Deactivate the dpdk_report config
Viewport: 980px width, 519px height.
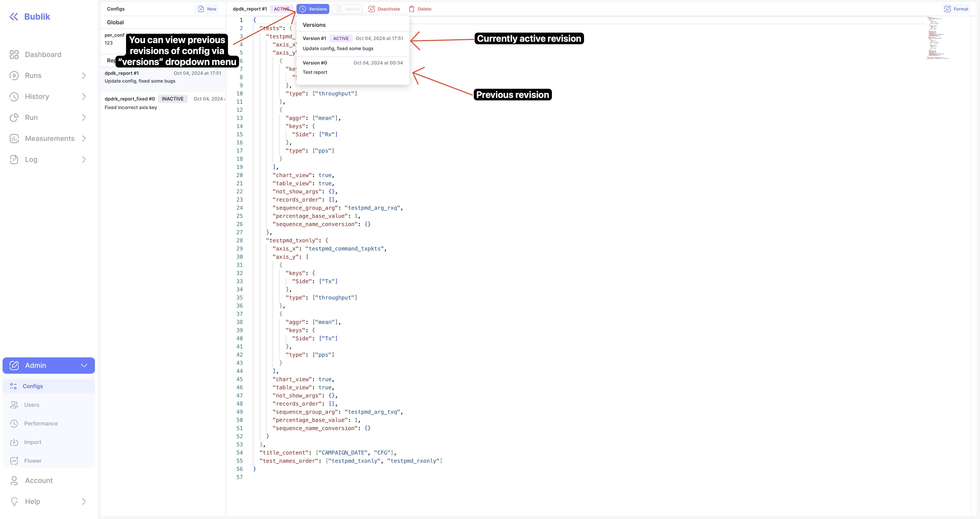[x=384, y=9]
